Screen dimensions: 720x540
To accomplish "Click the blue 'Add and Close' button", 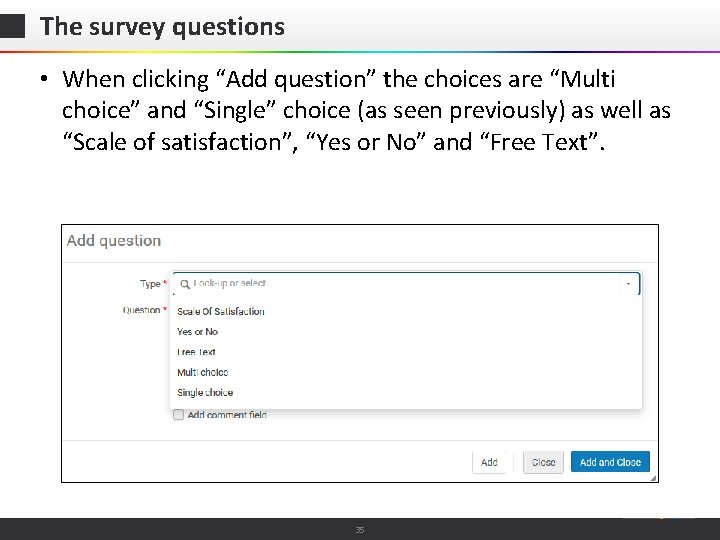I will pos(610,462).
